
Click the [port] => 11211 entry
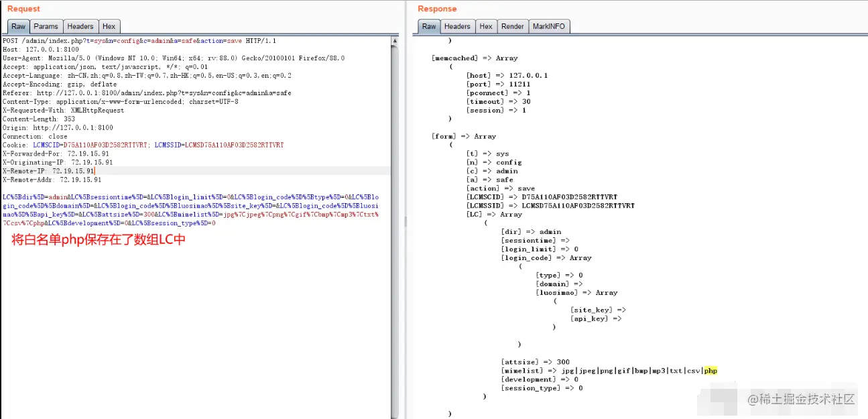pos(498,84)
